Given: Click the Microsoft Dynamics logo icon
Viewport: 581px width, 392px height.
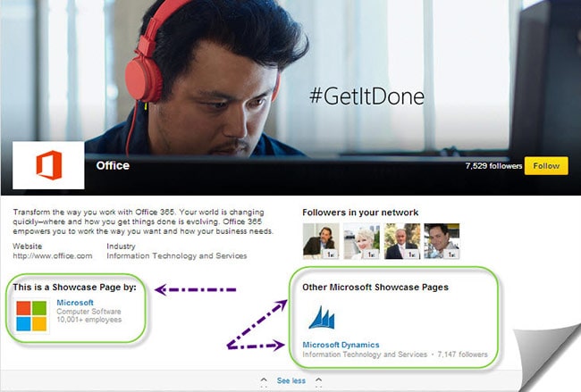Looking at the screenshot, I should 322,317.
